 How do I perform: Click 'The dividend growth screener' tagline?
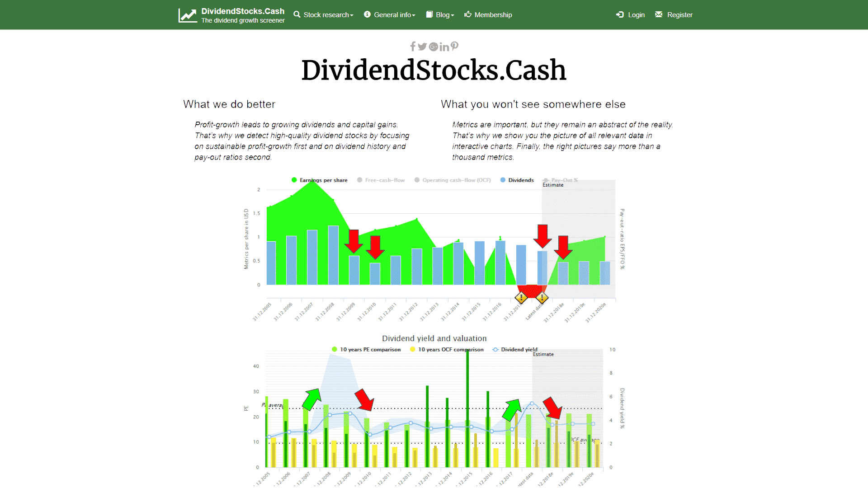click(x=243, y=20)
